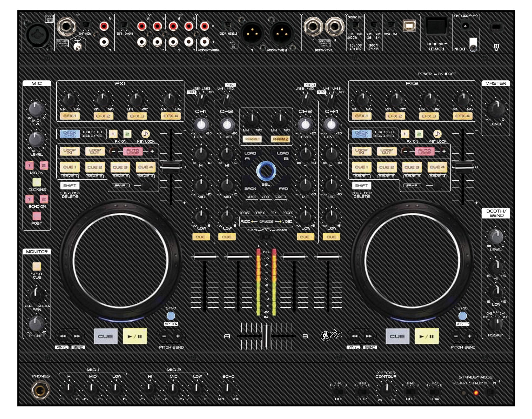Click the right deck loop plus button
The height and width of the screenshot is (419, 532).
(444, 151)
